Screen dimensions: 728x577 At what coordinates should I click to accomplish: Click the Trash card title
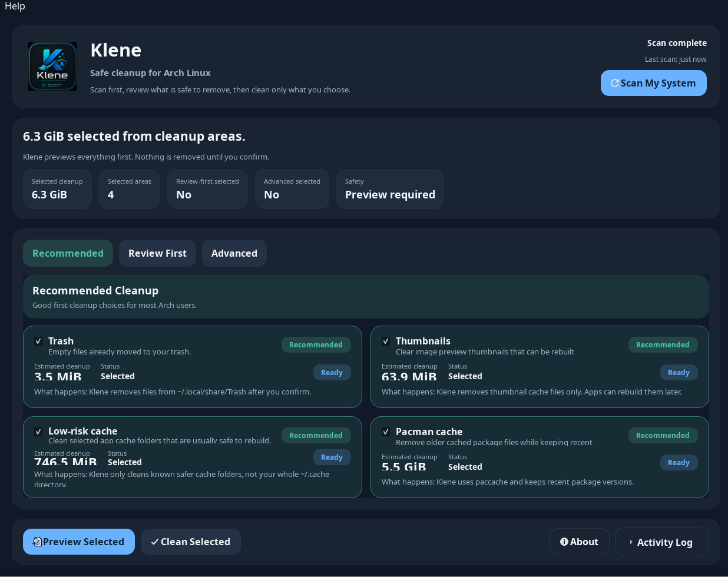point(61,341)
